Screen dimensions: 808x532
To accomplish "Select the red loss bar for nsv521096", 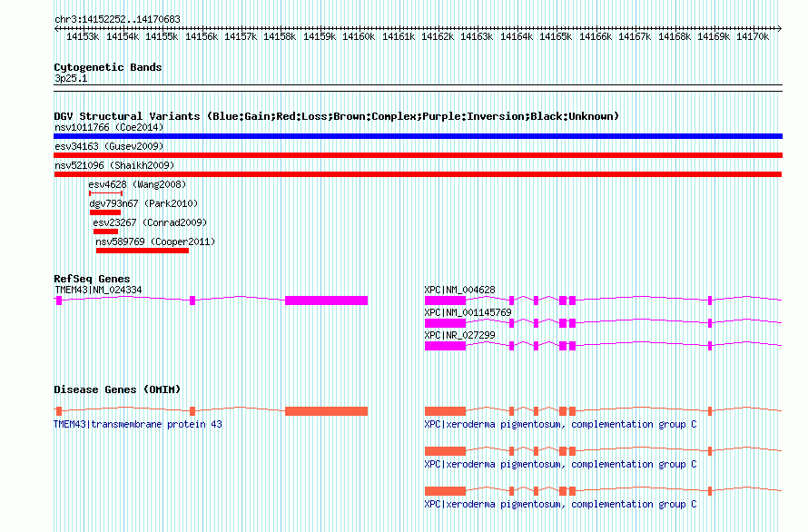I will tap(418, 174).
